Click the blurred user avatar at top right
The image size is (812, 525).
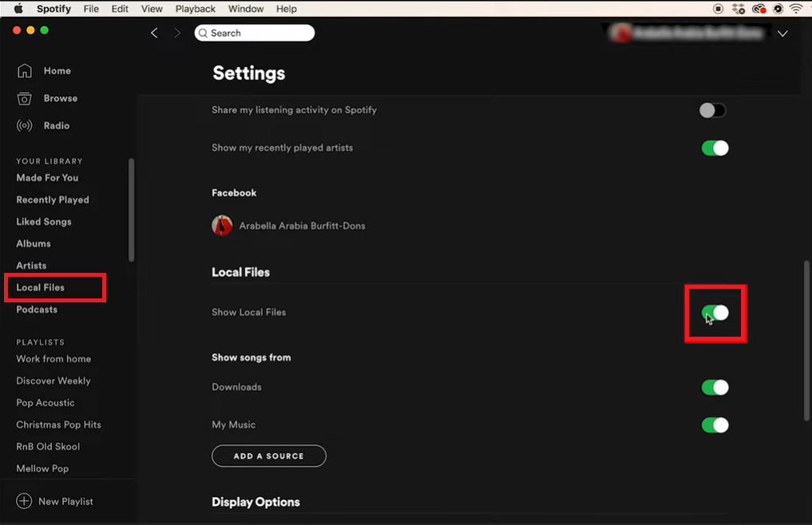[620, 34]
